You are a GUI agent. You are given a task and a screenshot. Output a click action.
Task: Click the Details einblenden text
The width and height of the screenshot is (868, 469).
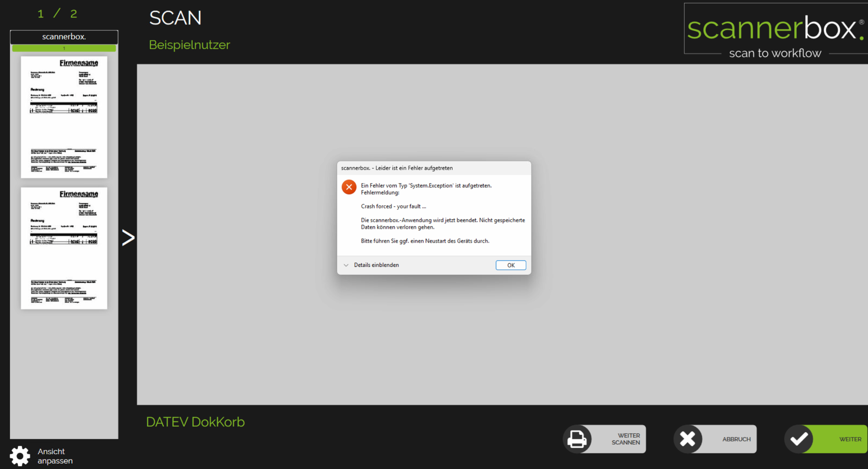(x=376, y=265)
